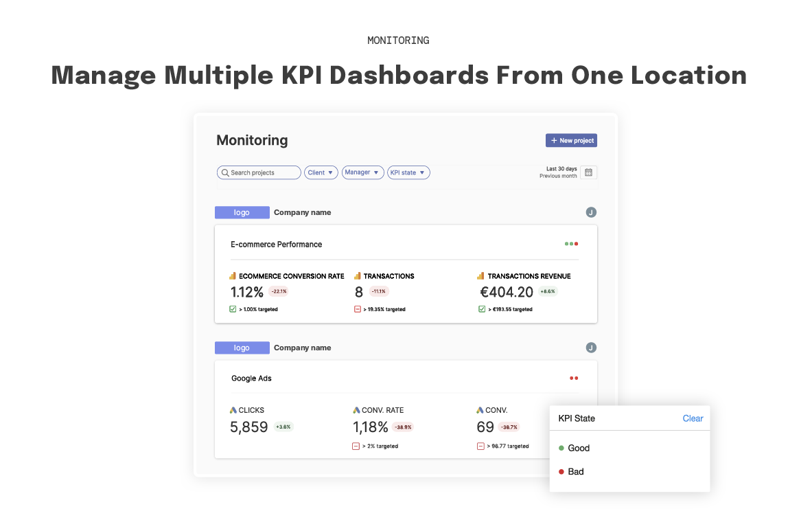Click the analytics icon beside Transactions Revenue

tap(481, 276)
